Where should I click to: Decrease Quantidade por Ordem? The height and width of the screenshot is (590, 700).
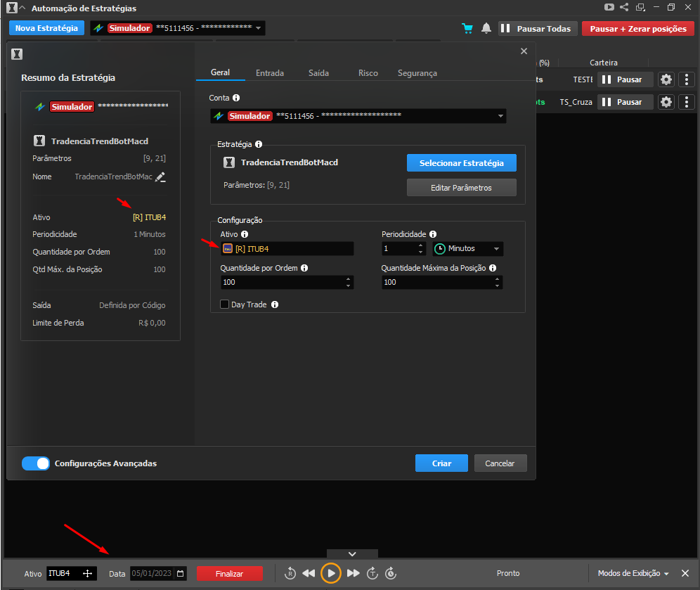(348, 286)
